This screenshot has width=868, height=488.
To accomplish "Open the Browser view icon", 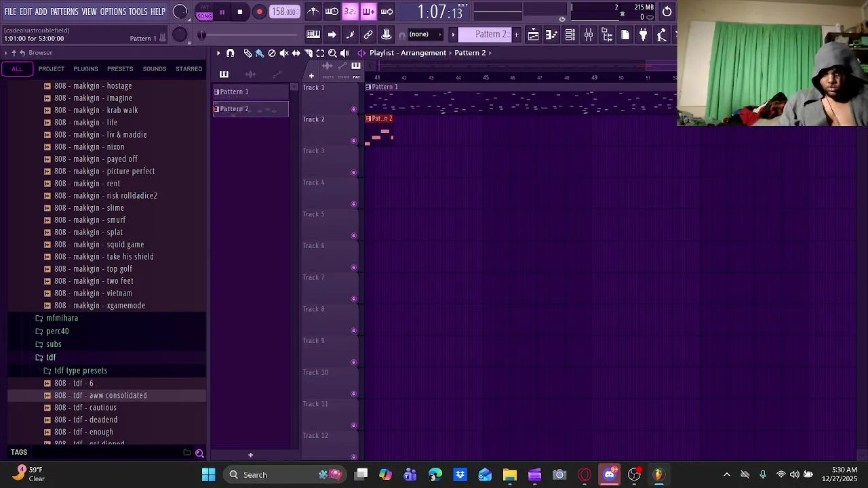I will point(607,35).
